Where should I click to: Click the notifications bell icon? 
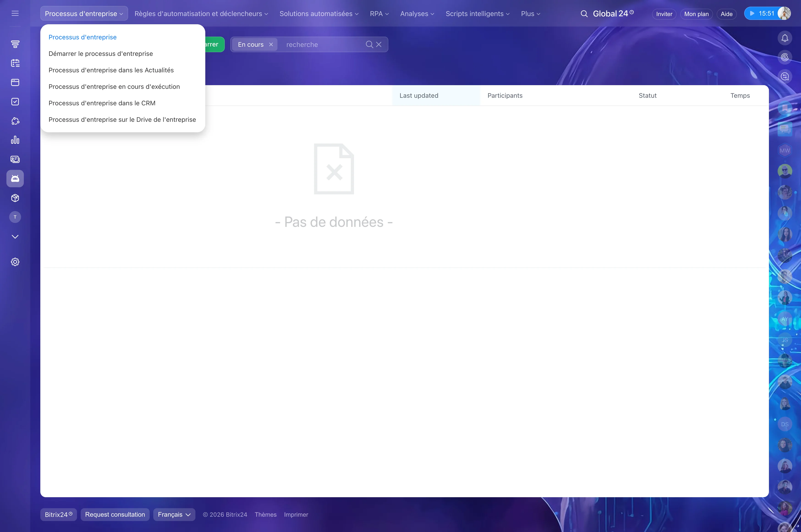[x=785, y=38]
